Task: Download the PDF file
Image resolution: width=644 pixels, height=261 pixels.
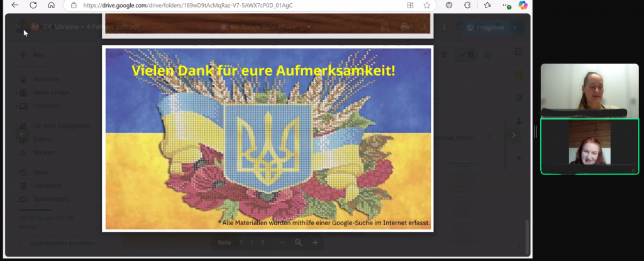Action: pos(425,27)
